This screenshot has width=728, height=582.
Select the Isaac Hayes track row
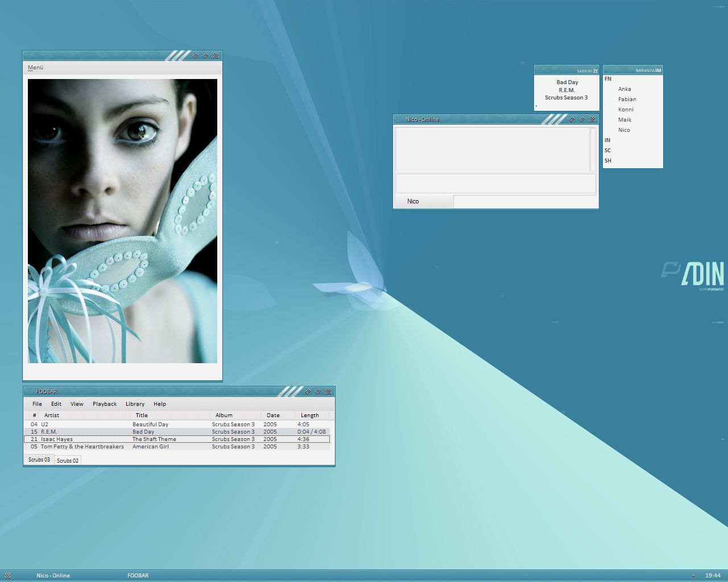pos(177,439)
